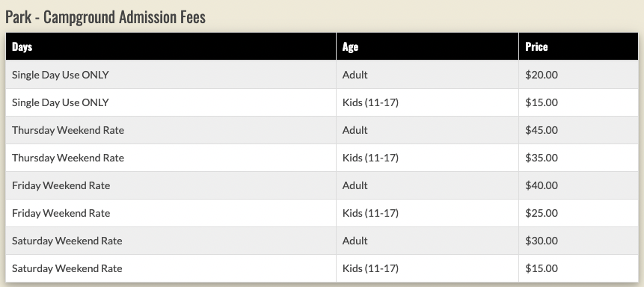This screenshot has width=644, height=287.
Task: Select the Park - Campground Admission Fees heading
Action: tap(105, 17)
